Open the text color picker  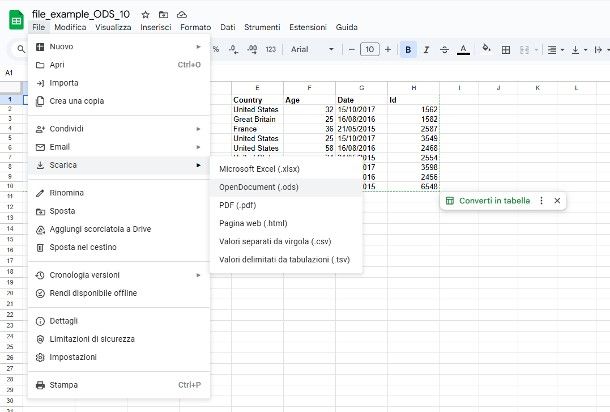[x=462, y=49]
